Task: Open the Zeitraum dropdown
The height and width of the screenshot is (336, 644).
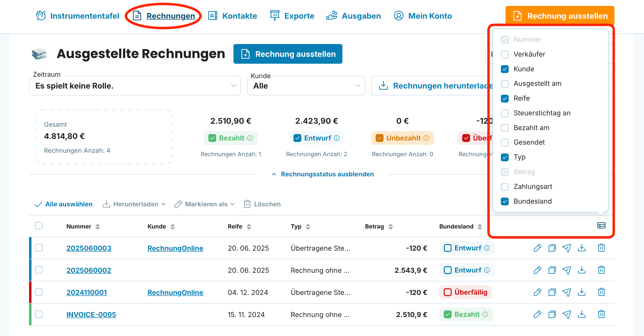Action: pyautogui.click(x=135, y=86)
